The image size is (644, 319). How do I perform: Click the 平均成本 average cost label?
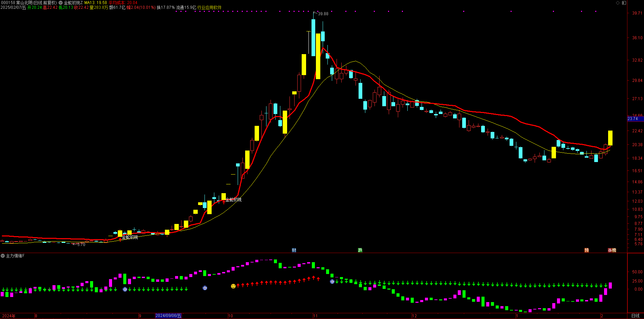(117, 3)
